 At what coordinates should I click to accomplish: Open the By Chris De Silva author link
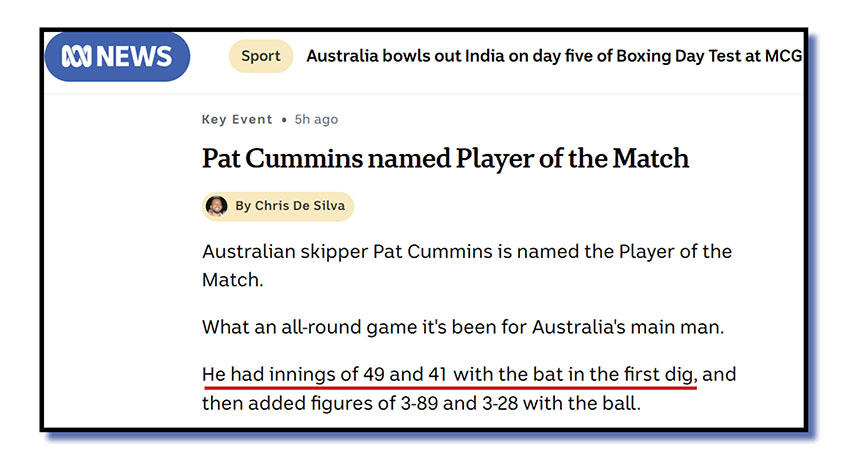[289, 206]
